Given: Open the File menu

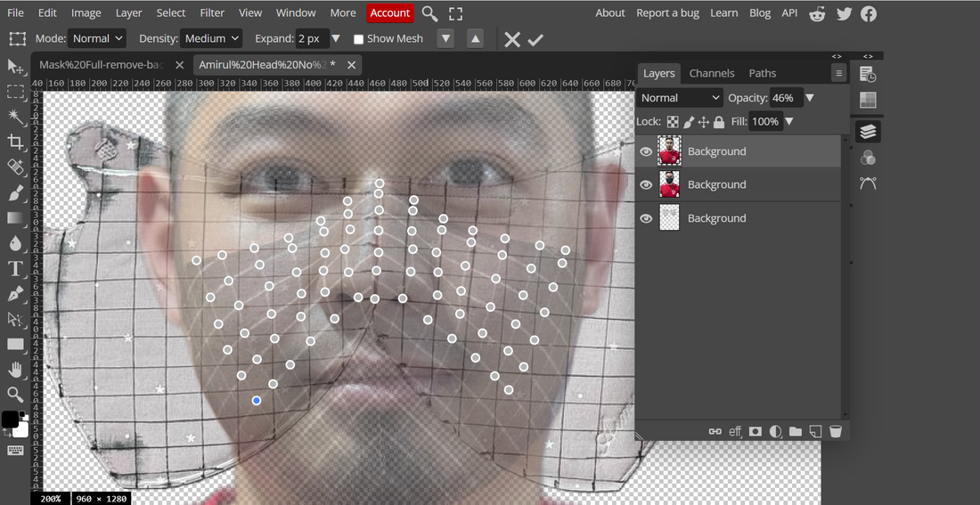Looking at the screenshot, I should point(15,13).
